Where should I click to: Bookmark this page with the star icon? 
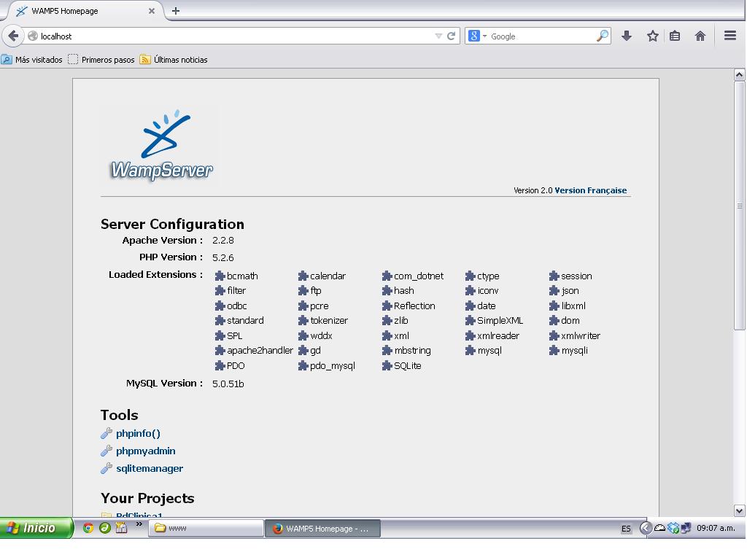coord(653,36)
